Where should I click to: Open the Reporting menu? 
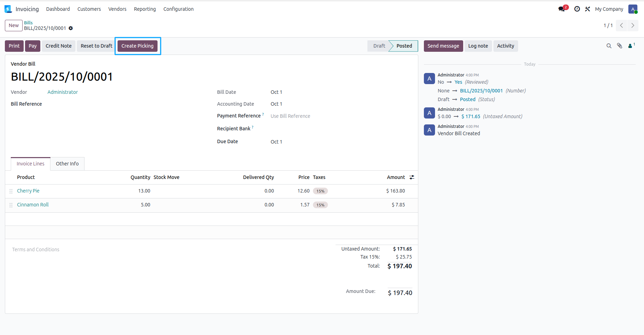[x=145, y=9]
